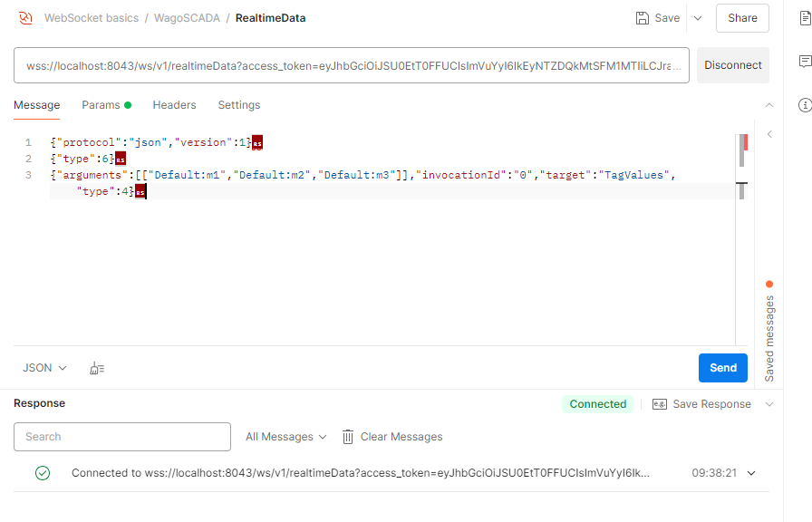
Task: Open the All Messages filter dropdown
Action: pos(285,437)
